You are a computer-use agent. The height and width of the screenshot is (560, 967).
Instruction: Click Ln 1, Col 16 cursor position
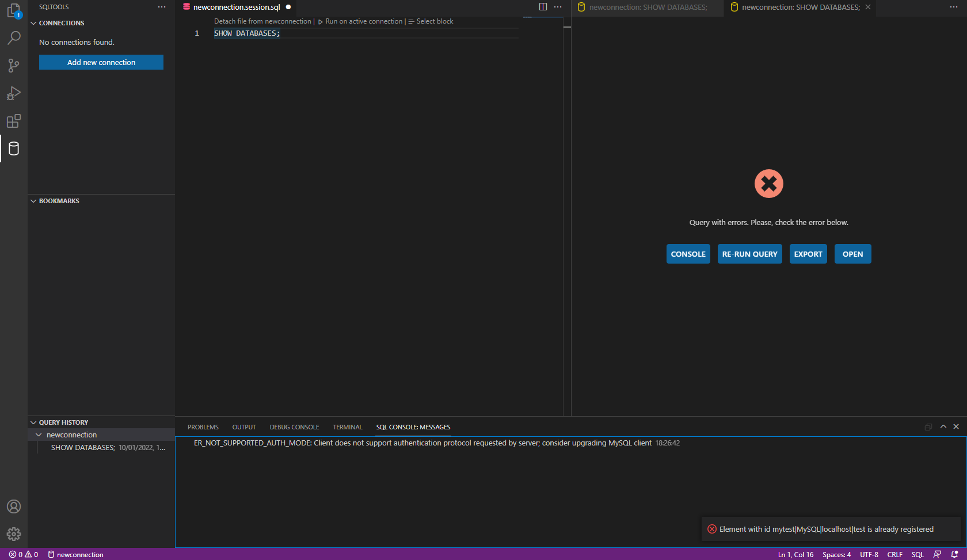pyautogui.click(x=795, y=554)
